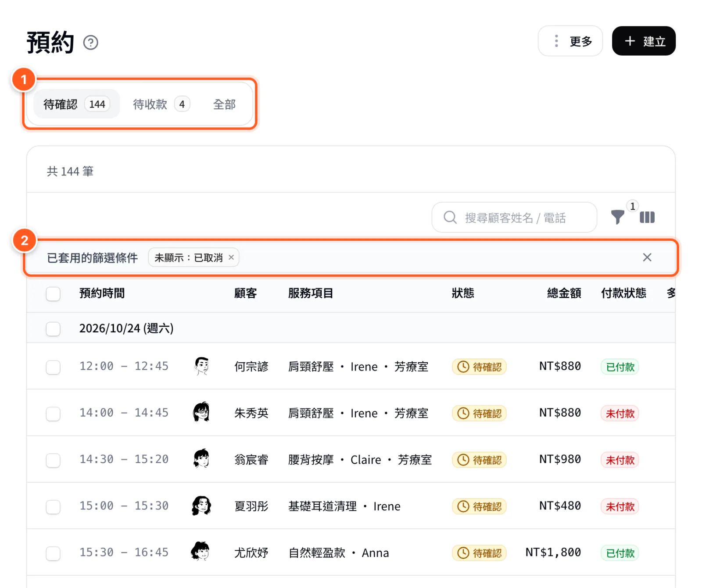702x588 pixels.
Task: Clear all applied filters with the X
Action: click(647, 257)
